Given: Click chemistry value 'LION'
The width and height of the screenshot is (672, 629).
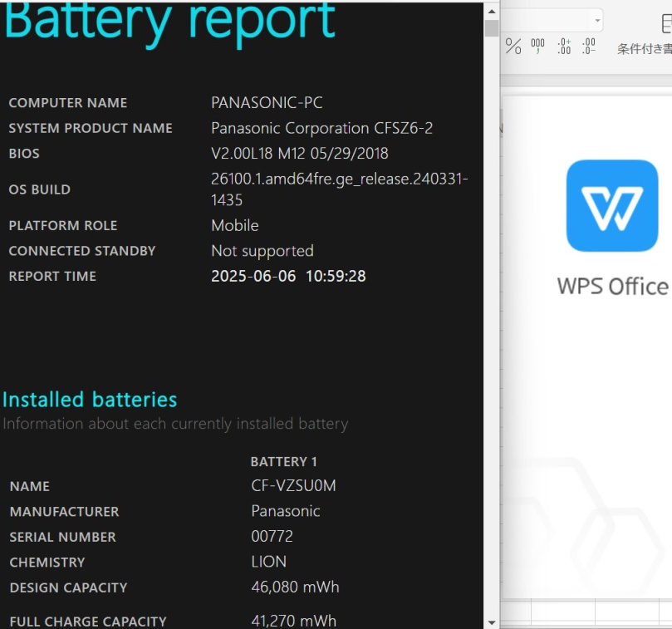Looking at the screenshot, I should click(268, 562).
